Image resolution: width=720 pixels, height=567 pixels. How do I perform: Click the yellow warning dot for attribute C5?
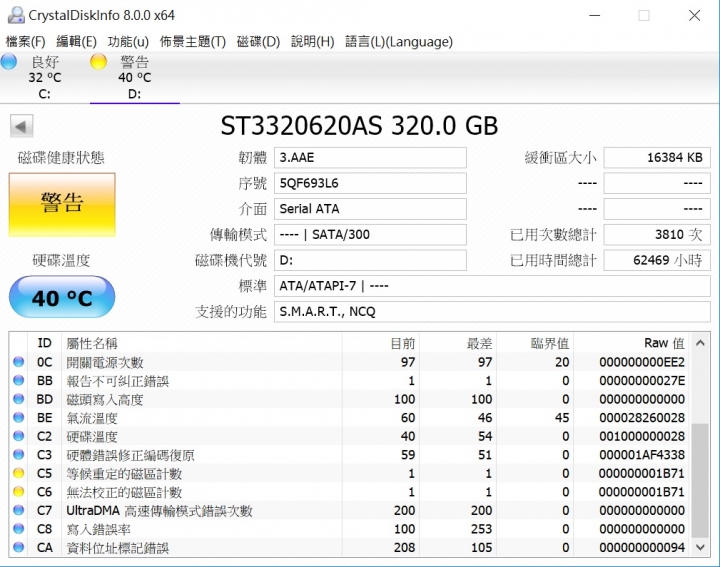click(x=18, y=473)
